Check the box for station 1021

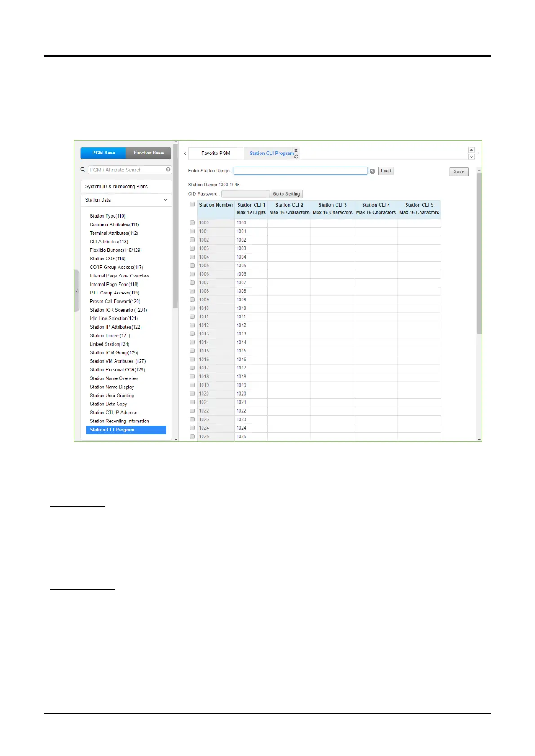(192, 402)
